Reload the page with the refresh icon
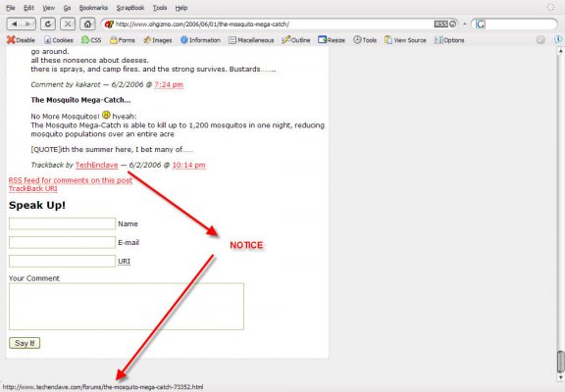This screenshot has width=565, height=392. tap(48, 24)
